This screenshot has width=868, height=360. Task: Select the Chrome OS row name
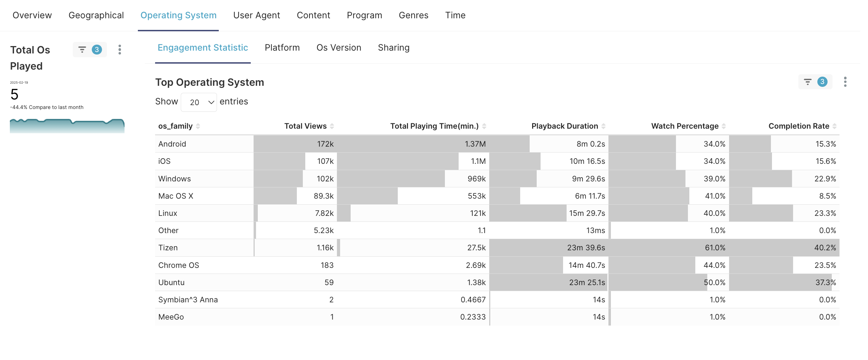(x=178, y=265)
